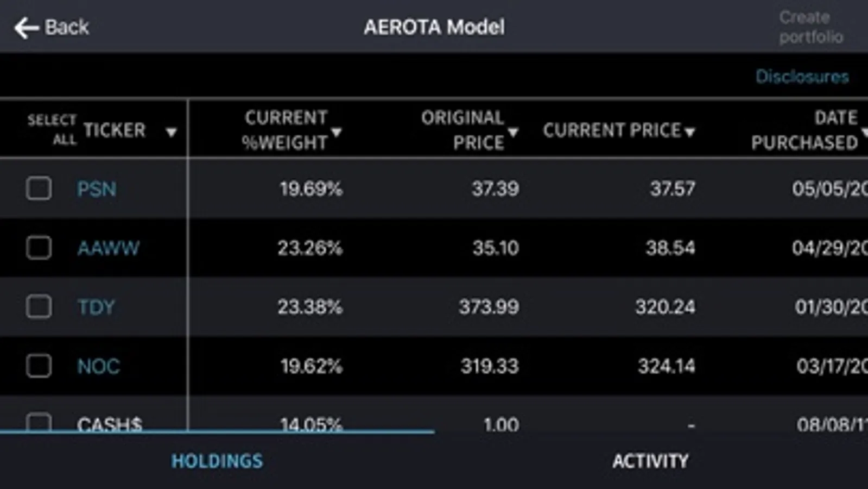Check the PSN row checkbox

[x=39, y=189]
